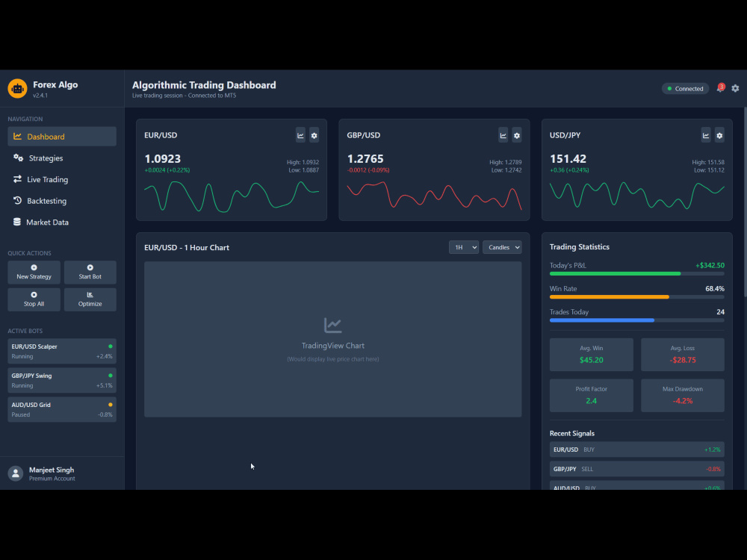Open the USD/JPY card chart icon
The width and height of the screenshot is (747, 560).
(706, 135)
